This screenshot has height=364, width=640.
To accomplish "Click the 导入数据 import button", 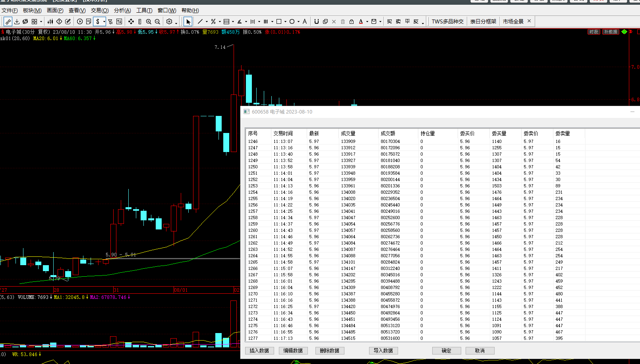I will click(x=383, y=351).
